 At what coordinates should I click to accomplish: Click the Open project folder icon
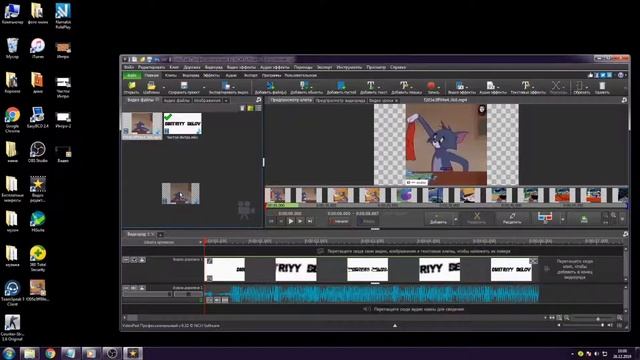131,86
